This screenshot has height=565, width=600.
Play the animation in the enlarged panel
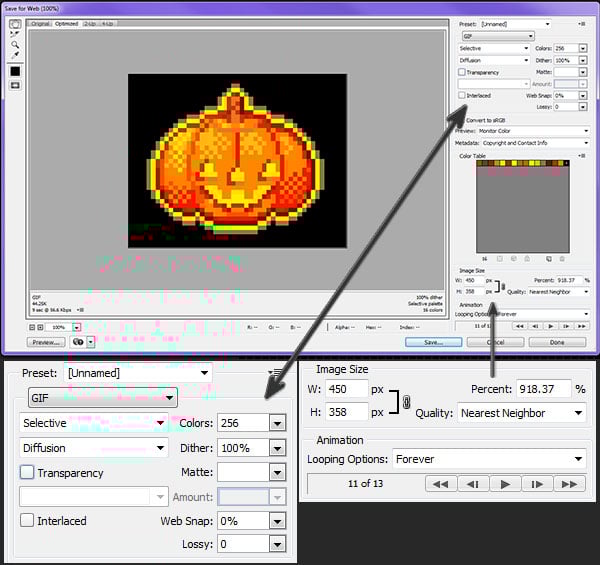[x=506, y=484]
